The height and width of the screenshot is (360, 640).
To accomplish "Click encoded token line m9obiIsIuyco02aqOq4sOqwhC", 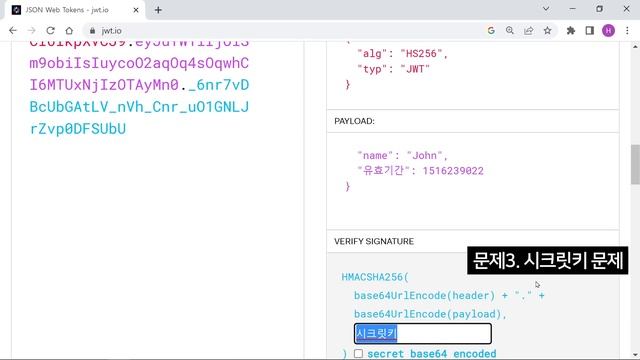I will coord(139,63).
